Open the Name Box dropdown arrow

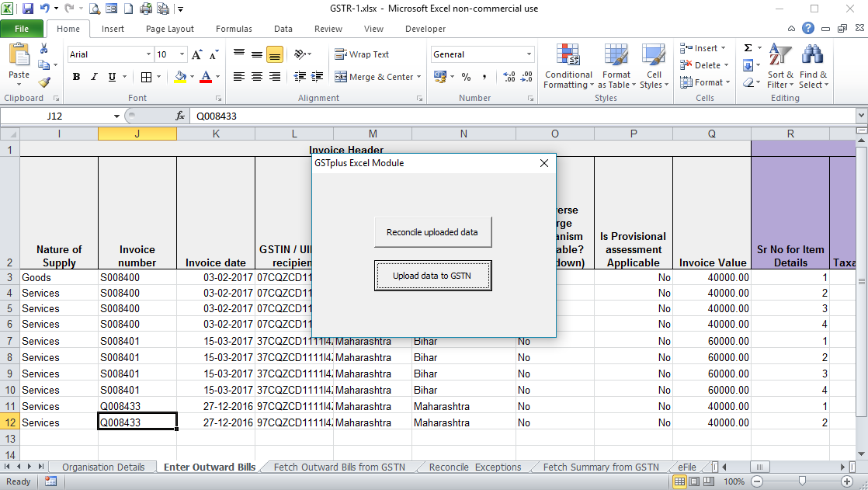pos(116,116)
